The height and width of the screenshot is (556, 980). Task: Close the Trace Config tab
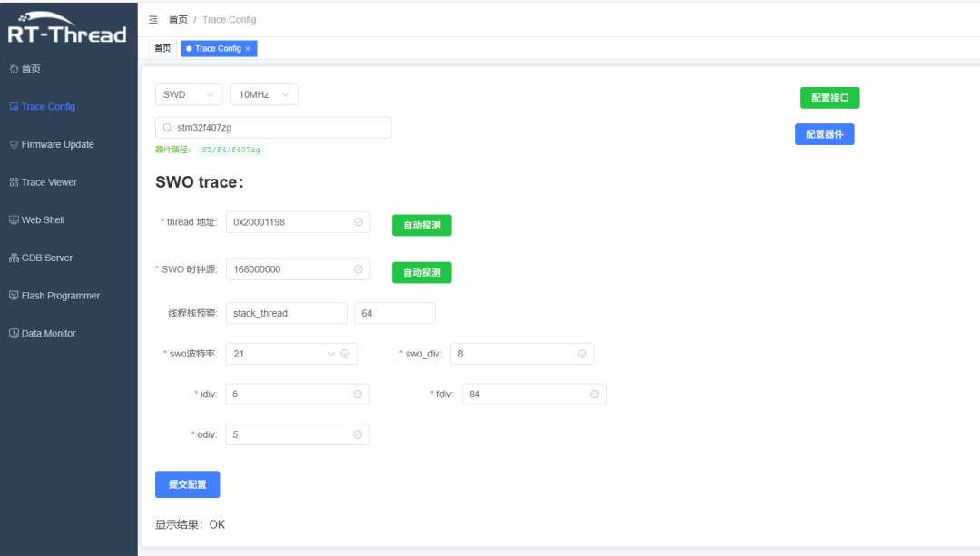pyautogui.click(x=248, y=49)
